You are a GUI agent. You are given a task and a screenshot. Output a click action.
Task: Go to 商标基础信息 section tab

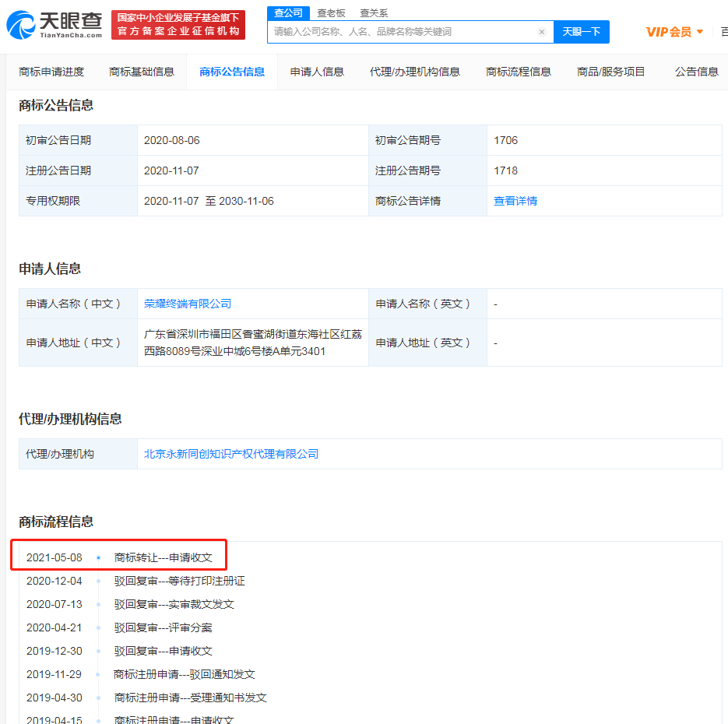point(142,72)
